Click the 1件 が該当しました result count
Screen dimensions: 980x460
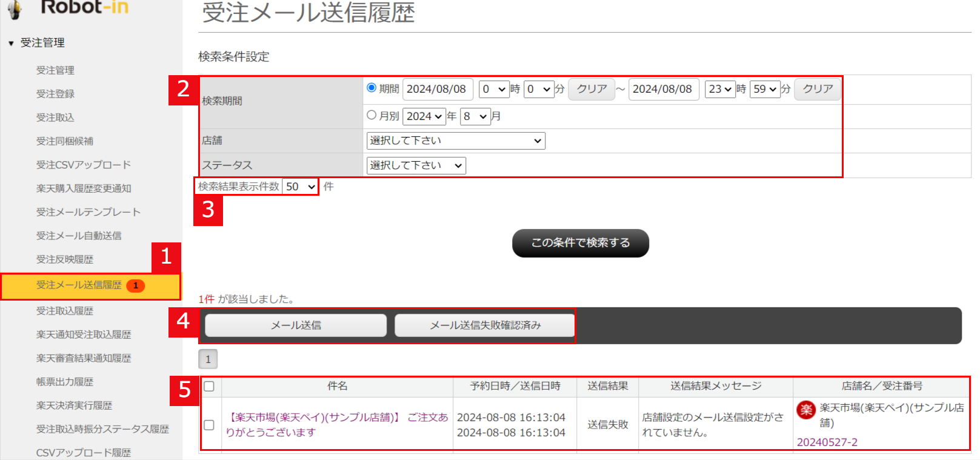click(x=246, y=299)
